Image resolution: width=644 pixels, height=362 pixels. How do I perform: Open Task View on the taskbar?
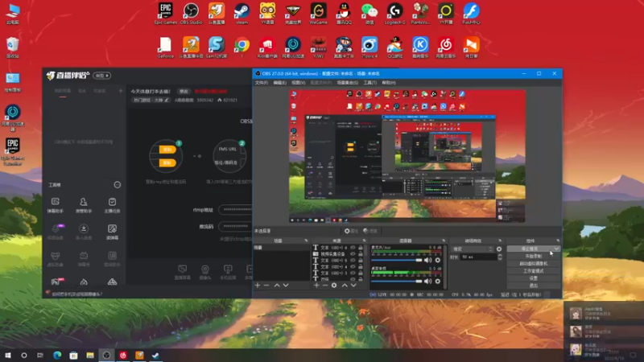coord(40,355)
